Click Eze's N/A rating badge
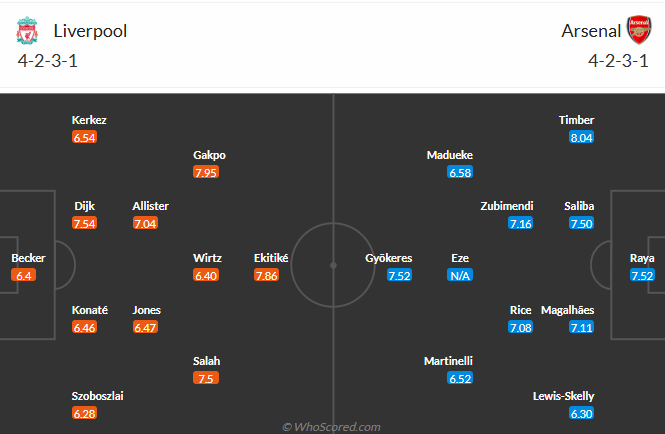Image resolution: width=665 pixels, height=434 pixels. pos(460,275)
